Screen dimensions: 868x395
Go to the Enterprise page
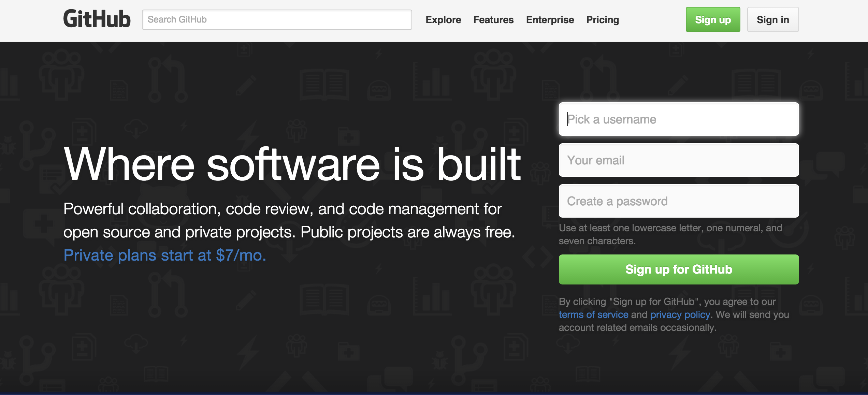tap(550, 20)
